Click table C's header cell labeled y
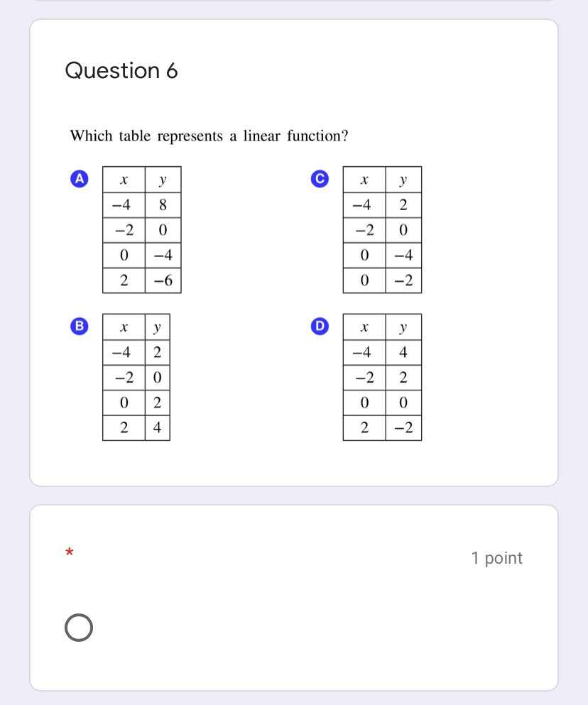The image size is (588, 705). click(x=402, y=179)
